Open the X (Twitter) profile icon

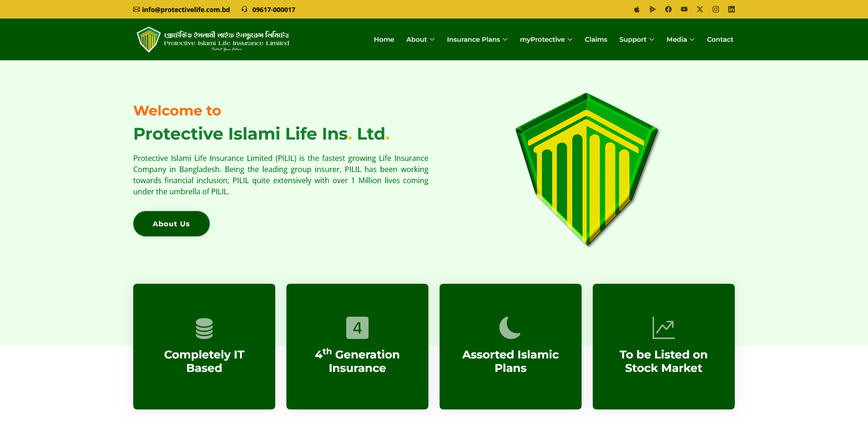(700, 9)
